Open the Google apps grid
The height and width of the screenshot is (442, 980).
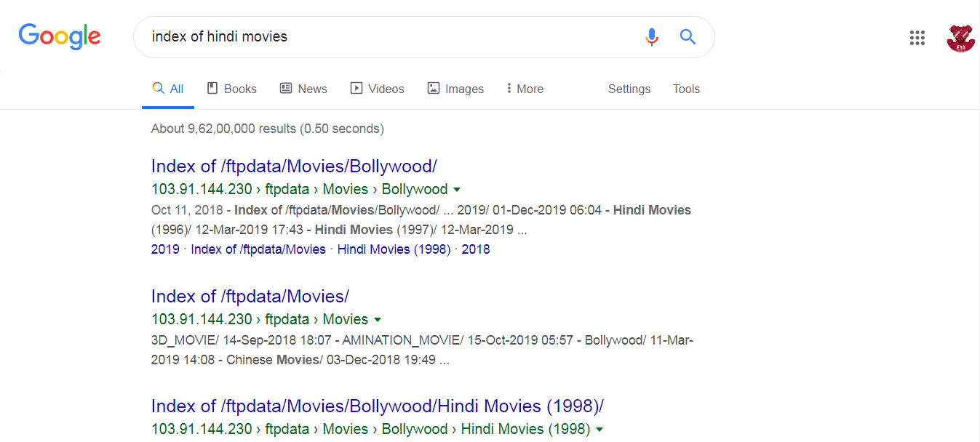coord(917,38)
